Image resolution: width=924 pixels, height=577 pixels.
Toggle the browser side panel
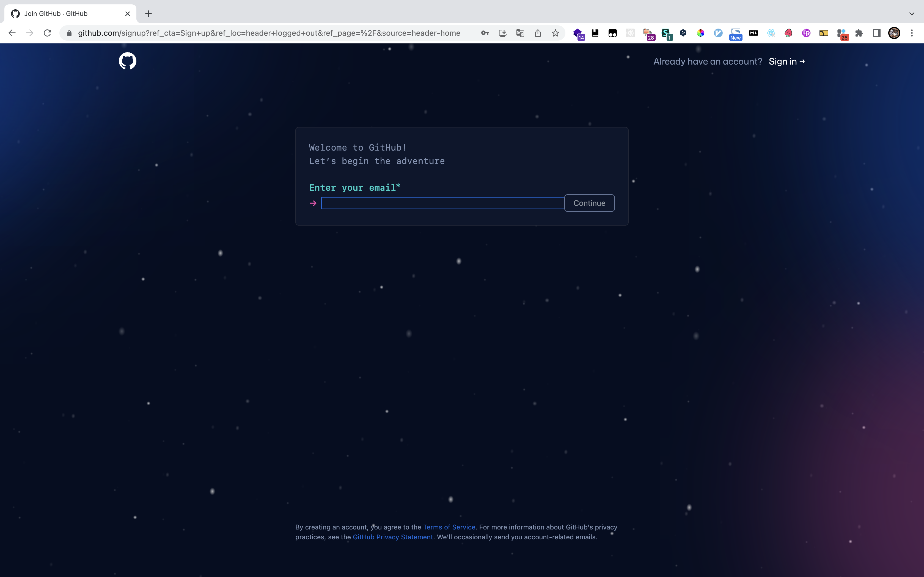tap(877, 33)
